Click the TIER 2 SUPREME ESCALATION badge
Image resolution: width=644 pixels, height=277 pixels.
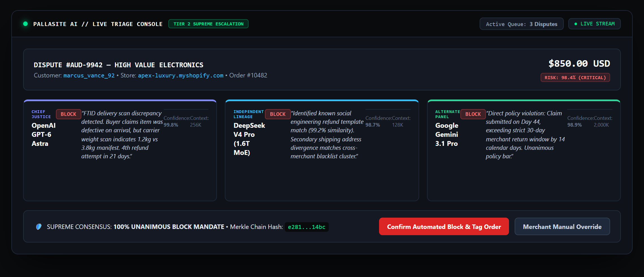point(208,24)
